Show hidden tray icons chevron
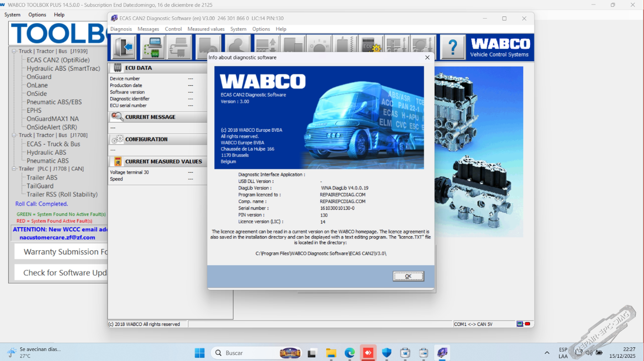 tap(547, 353)
